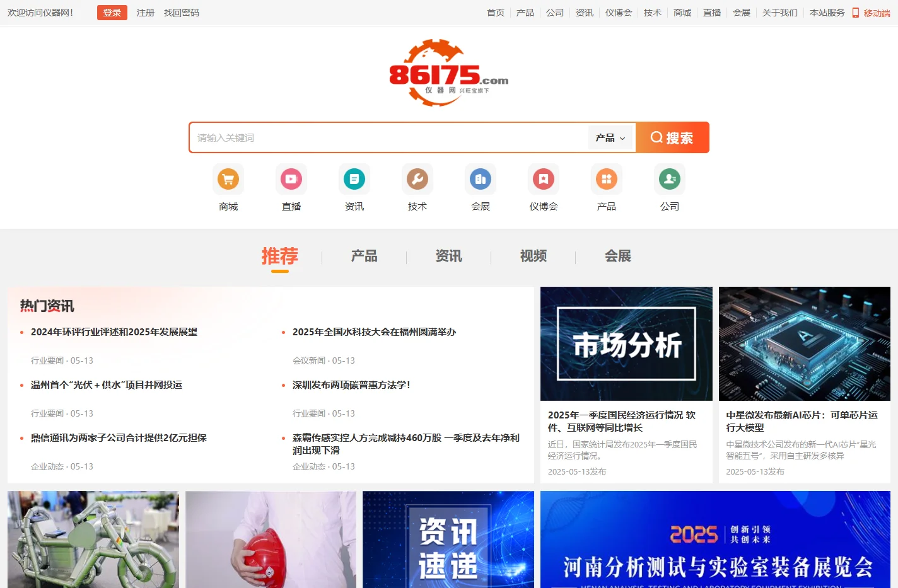The image size is (898, 588).
Task: Open the 公司 company person icon
Action: [x=670, y=179]
